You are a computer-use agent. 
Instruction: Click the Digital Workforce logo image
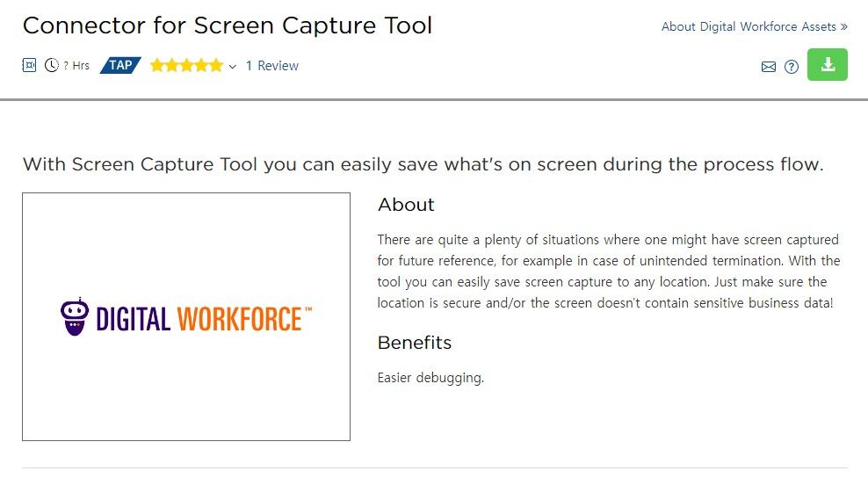point(186,316)
